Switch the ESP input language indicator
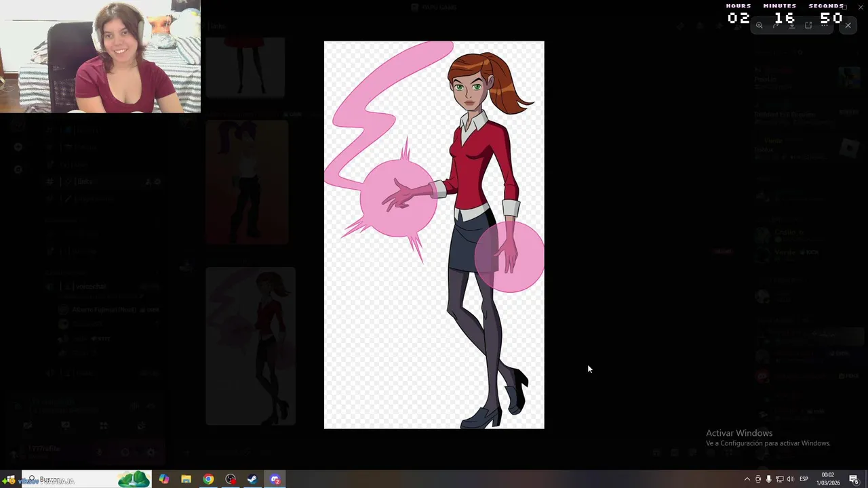 804,479
